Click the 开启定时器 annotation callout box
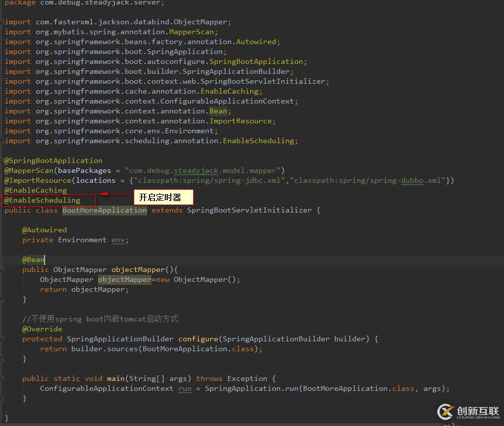 [163, 197]
